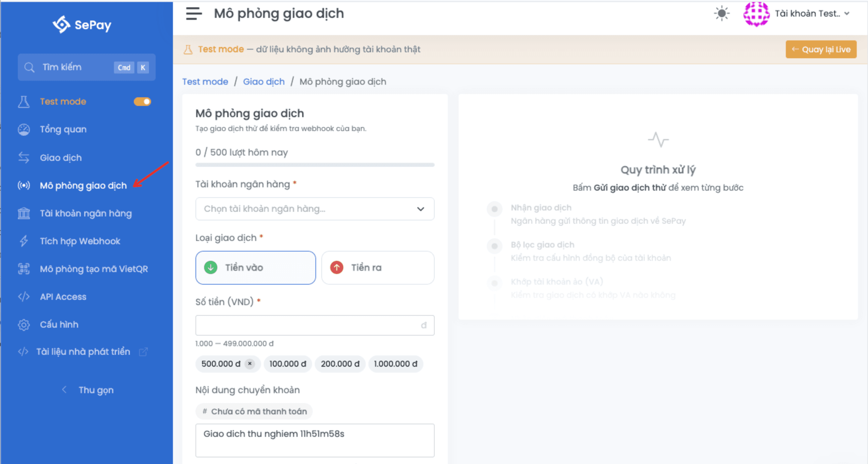Screen dimensions: 868x464
Task: Focus the Số tiền (VND) input
Action: coord(315,325)
